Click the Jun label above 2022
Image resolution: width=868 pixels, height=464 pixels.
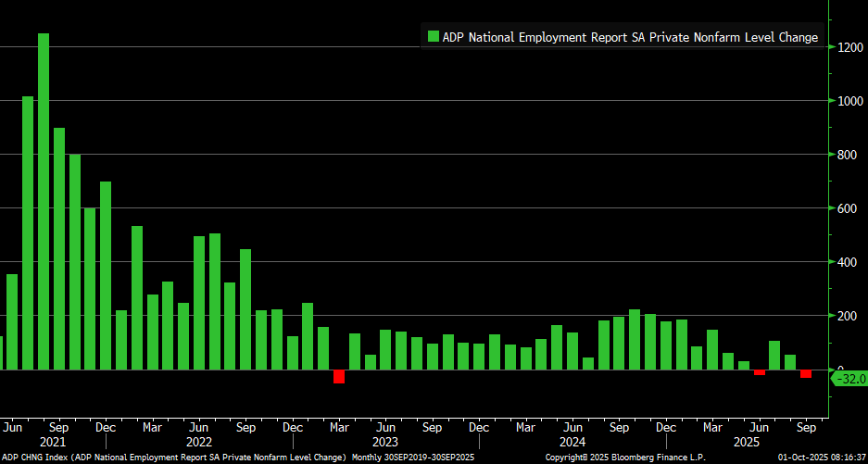tap(199, 428)
